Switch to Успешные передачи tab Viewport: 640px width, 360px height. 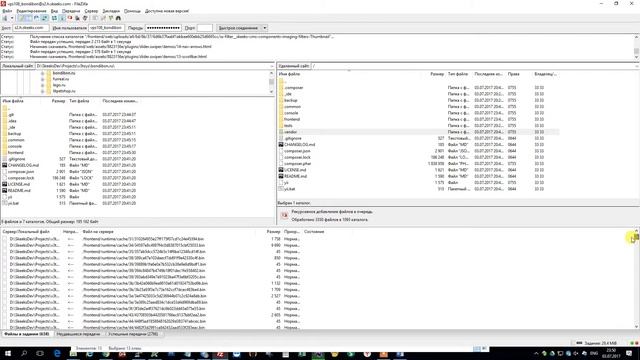(x=133, y=334)
